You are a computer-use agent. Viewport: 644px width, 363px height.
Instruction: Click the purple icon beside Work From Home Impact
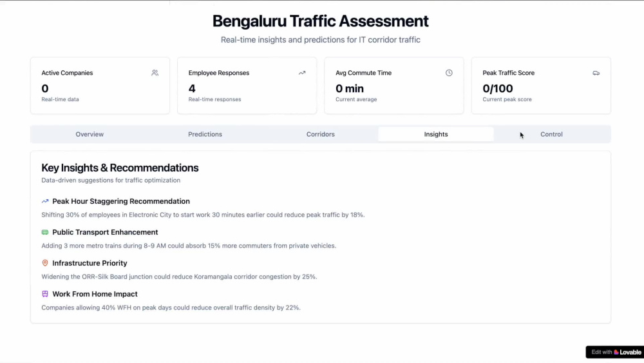coord(45,294)
